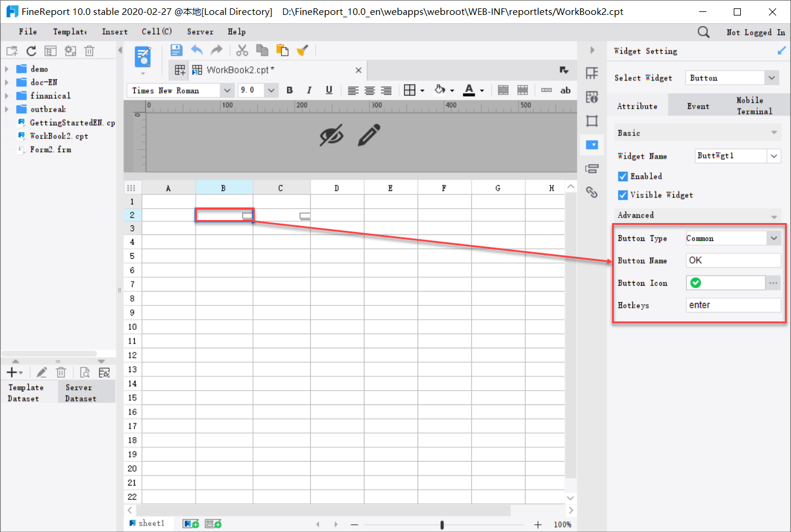Viewport: 791px width, 532px height.
Task: Click the Redo arrow icon
Action: coord(217,50)
